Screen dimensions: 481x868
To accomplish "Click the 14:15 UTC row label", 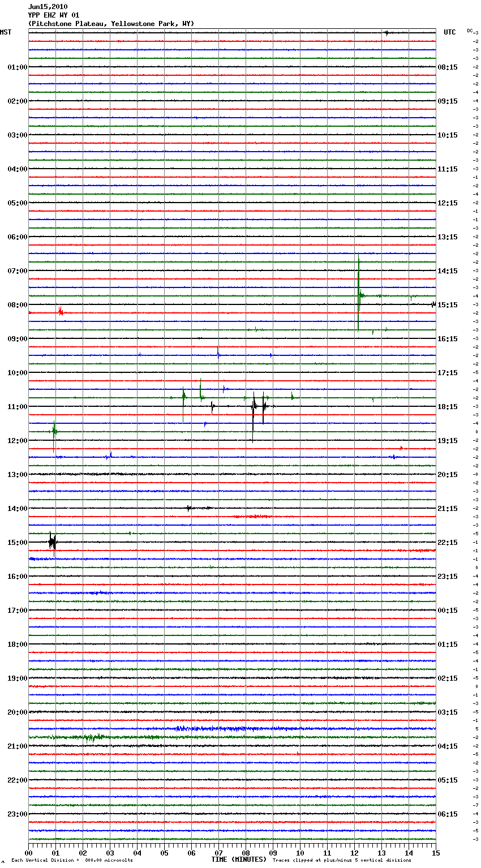I will coord(448,271).
